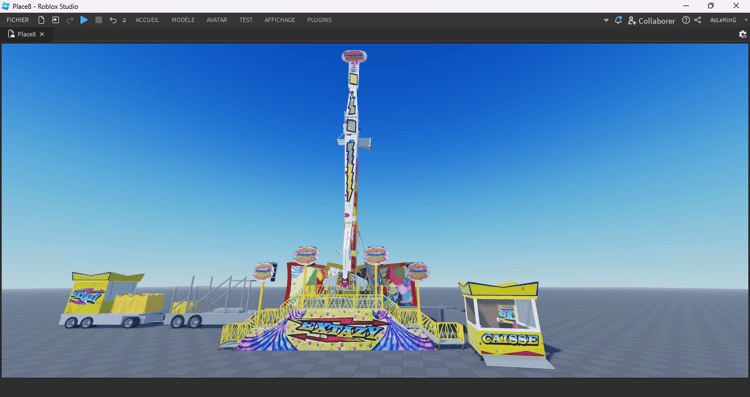The image size is (750, 397).
Task: Click the Collaborer button
Action: tap(651, 21)
